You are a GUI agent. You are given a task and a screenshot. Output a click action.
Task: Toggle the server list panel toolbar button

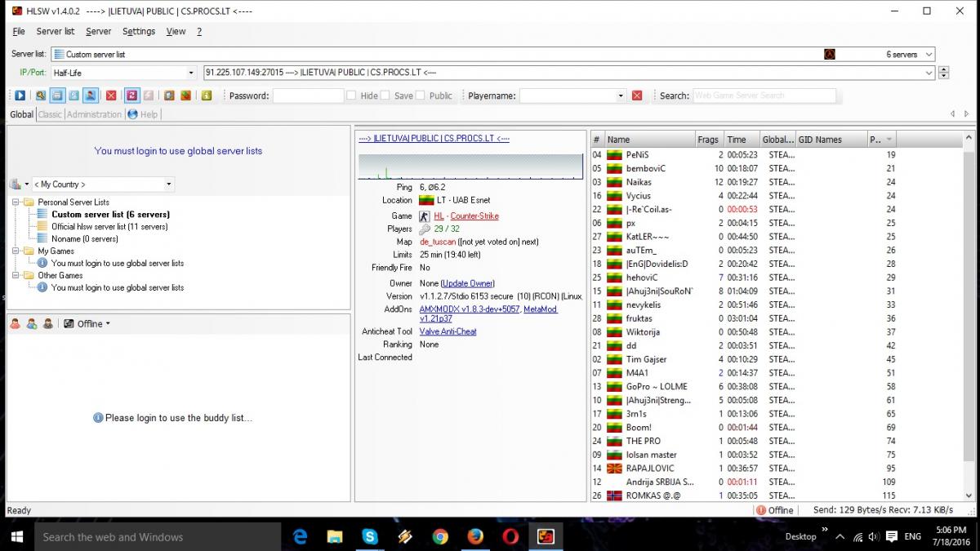(x=58, y=96)
